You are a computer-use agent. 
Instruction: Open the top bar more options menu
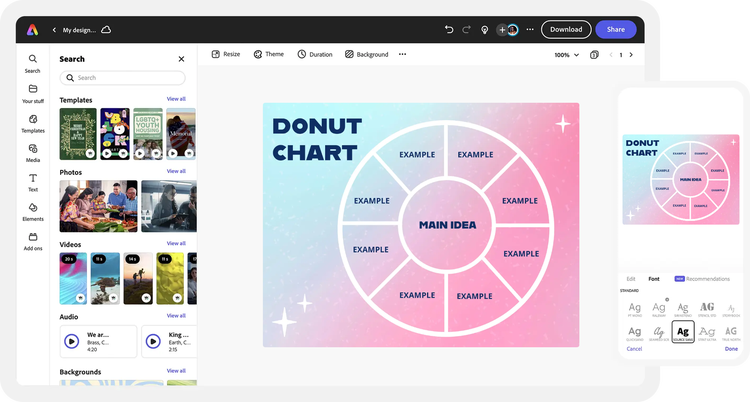click(530, 30)
